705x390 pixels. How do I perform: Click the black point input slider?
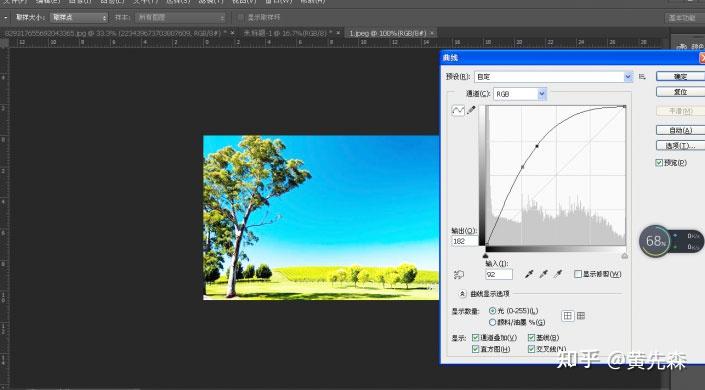(485, 256)
